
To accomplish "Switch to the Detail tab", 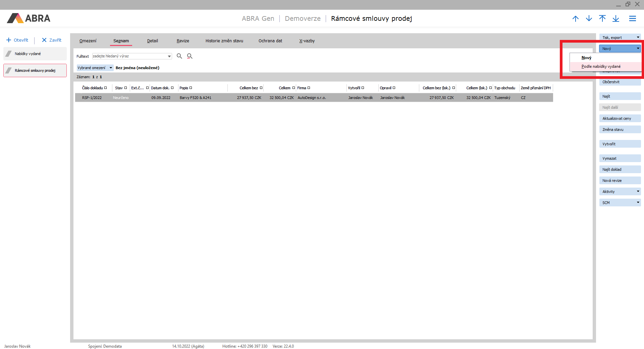I will pyautogui.click(x=152, y=41).
